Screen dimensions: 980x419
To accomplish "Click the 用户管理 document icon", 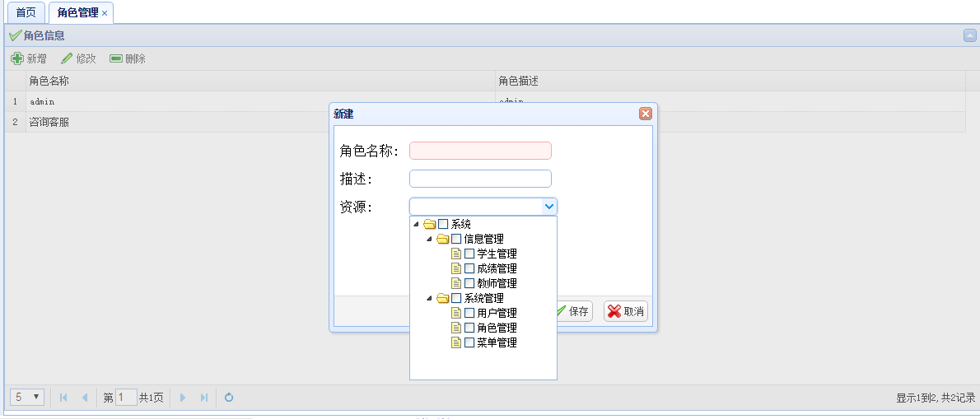I will point(456,313).
